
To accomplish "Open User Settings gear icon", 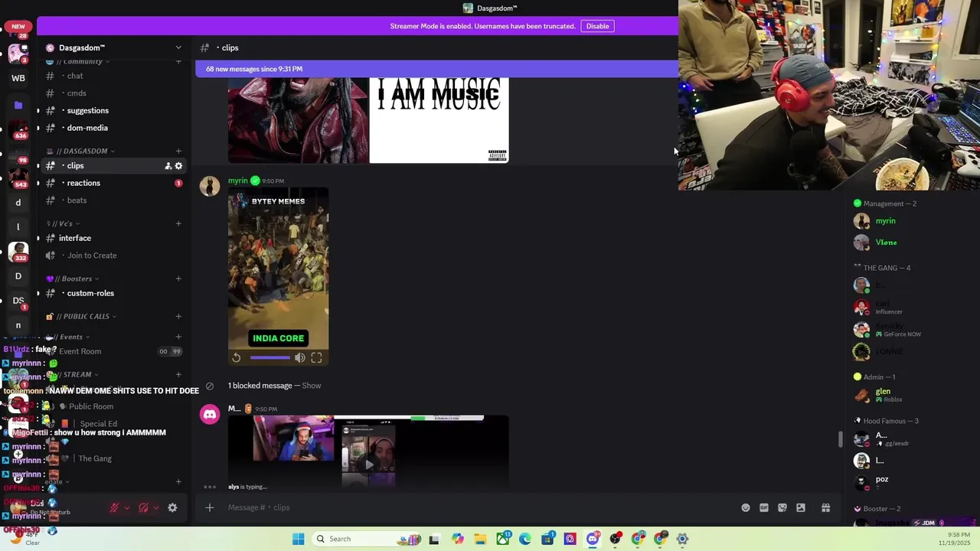I will point(172,507).
